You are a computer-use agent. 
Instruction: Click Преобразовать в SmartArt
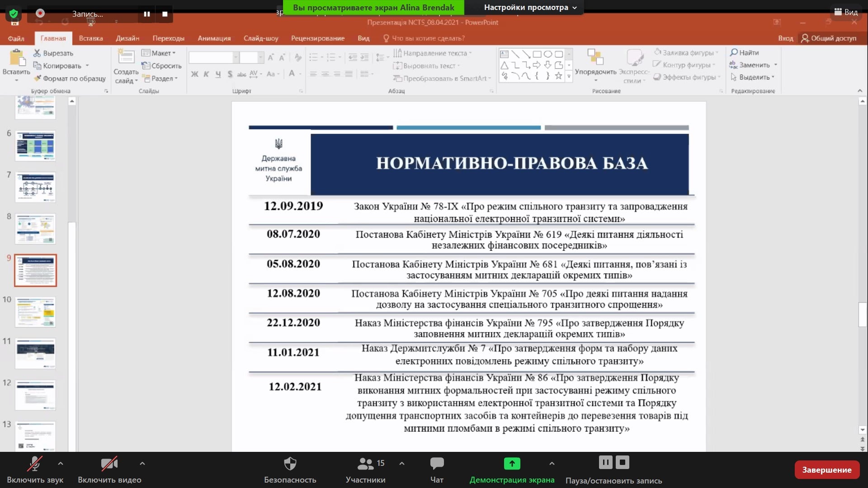(x=442, y=78)
